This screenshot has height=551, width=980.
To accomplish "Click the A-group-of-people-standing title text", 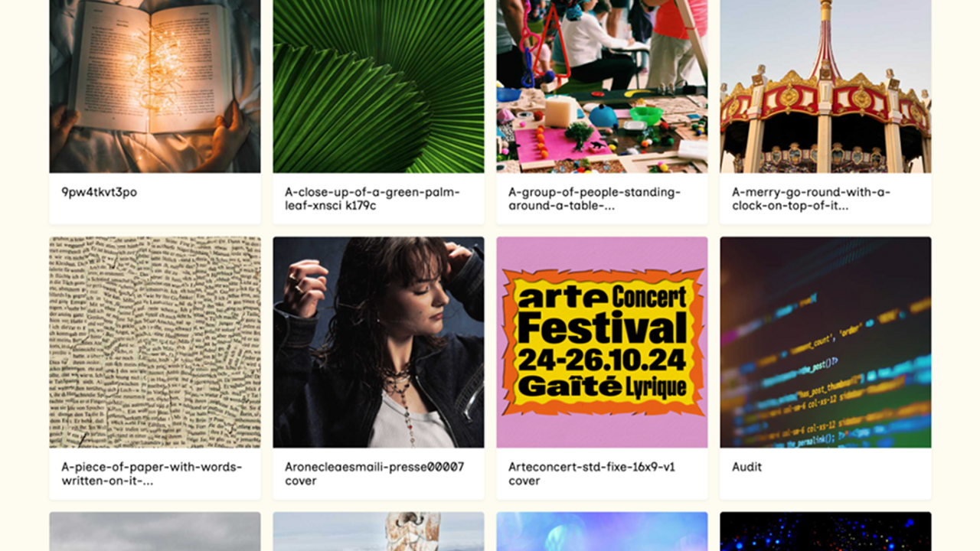I will pyautogui.click(x=594, y=199).
